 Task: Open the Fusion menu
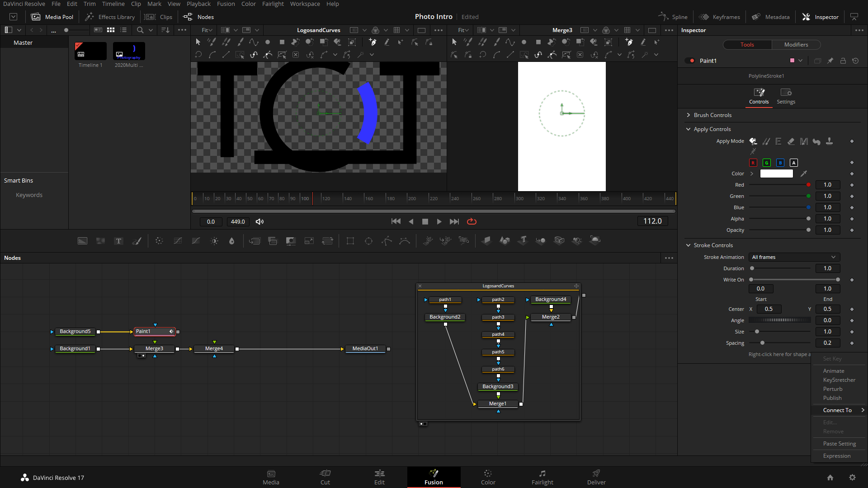[226, 4]
